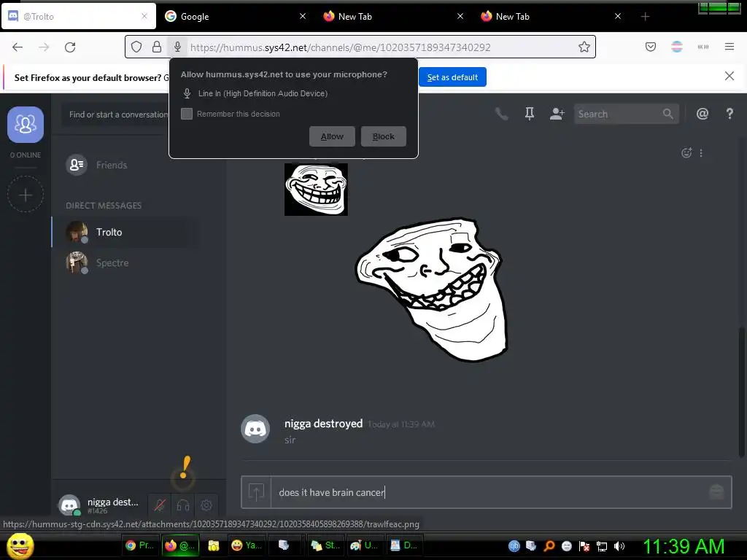Click the message author avatar
The height and width of the screenshot is (560, 747).
click(255, 429)
